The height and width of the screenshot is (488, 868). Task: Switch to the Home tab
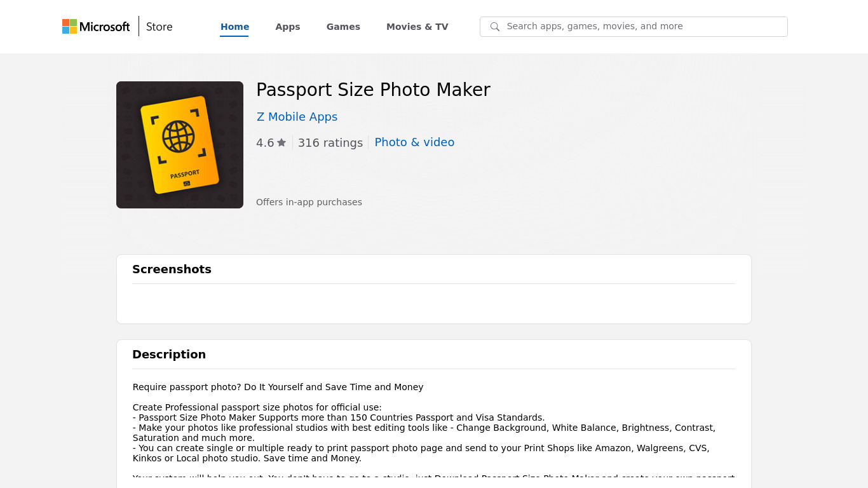click(234, 27)
